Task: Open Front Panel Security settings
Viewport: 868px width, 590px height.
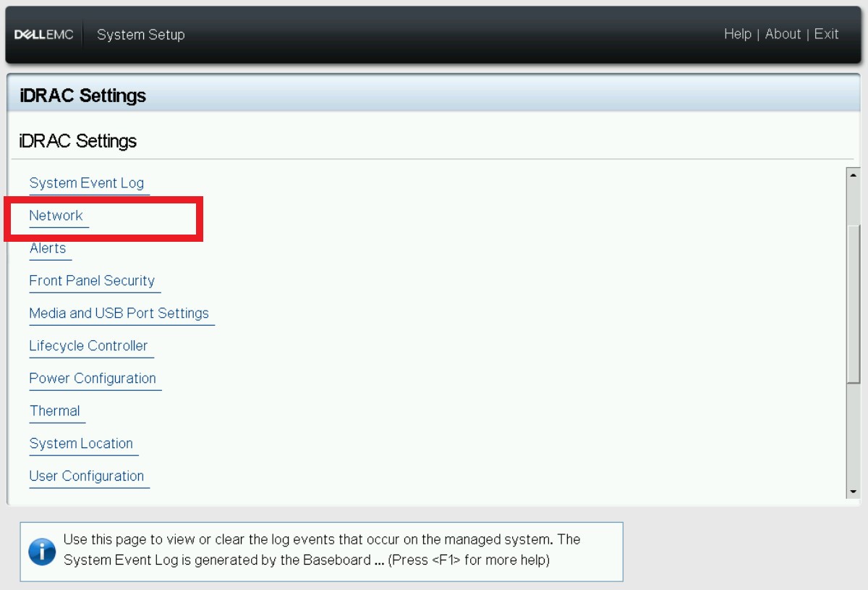Action: pos(94,280)
